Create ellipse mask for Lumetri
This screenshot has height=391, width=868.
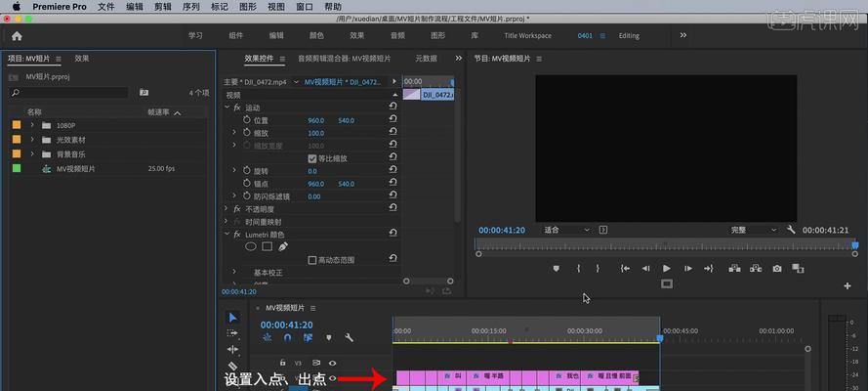click(x=251, y=246)
